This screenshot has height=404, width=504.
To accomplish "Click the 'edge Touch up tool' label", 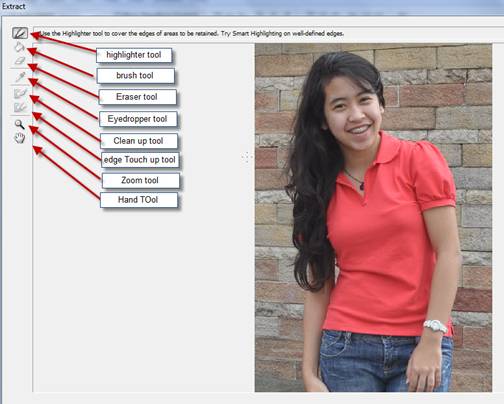I will point(140,160).
